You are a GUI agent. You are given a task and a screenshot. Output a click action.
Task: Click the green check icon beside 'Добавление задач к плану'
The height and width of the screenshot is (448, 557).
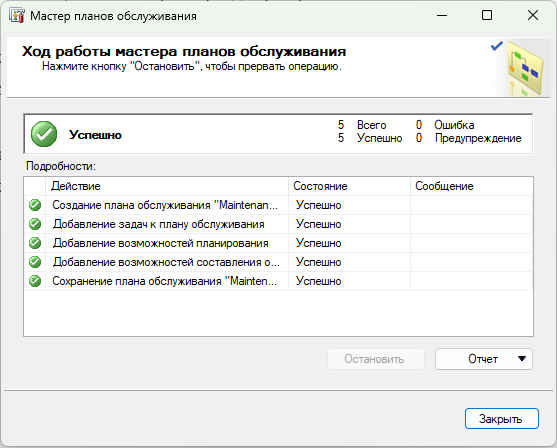(35, 224)
